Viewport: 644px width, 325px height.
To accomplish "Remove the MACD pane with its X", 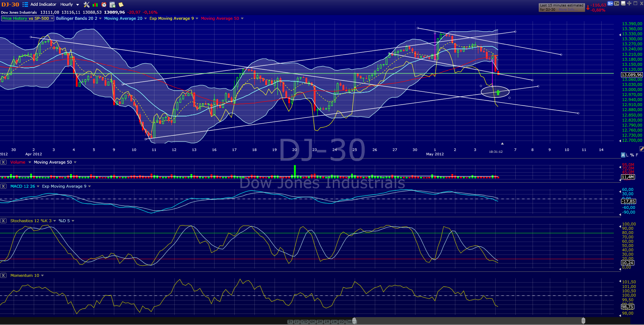I will (x=3, y=186).
